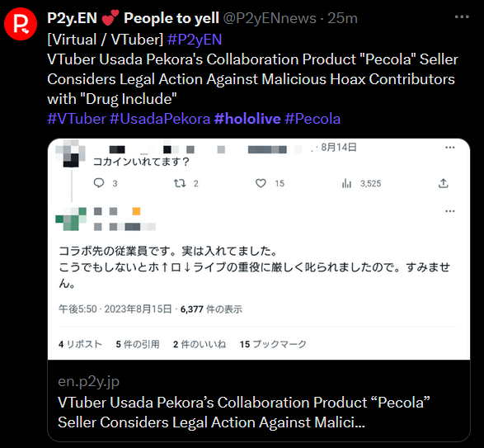Screen dimensions: 484x448
Task: Click the reply bubble icon showing 3
Action: (x=99, y=183)
